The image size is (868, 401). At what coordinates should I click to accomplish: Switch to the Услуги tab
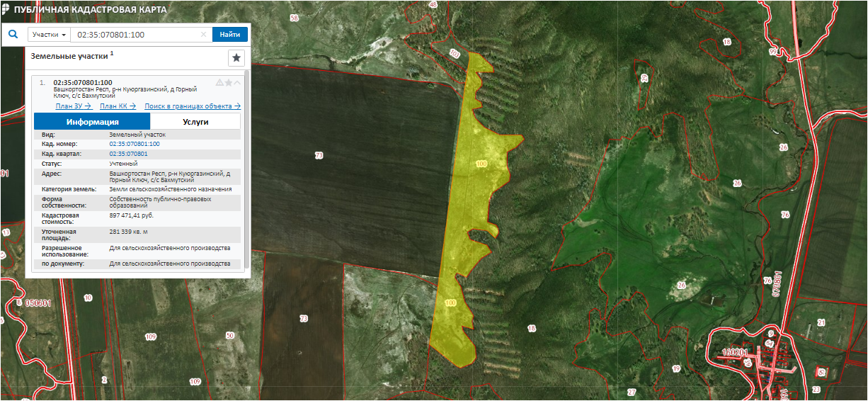(x=195, y=122)
